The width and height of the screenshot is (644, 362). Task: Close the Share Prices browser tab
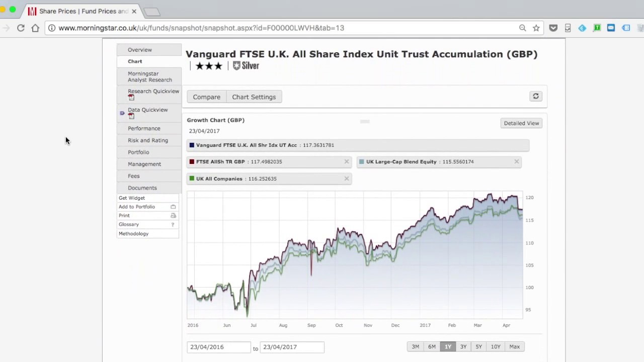[134, 11]
